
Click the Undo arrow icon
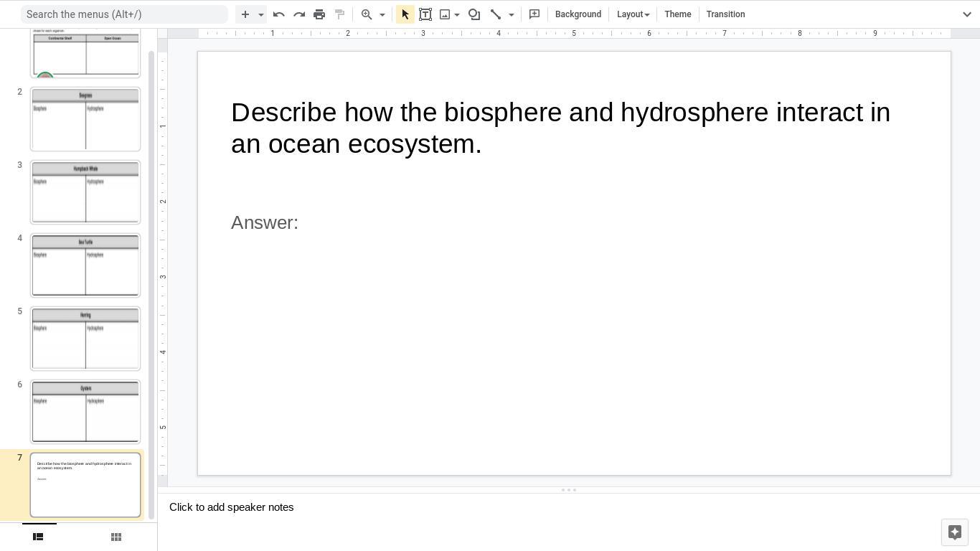pos(279,14)
